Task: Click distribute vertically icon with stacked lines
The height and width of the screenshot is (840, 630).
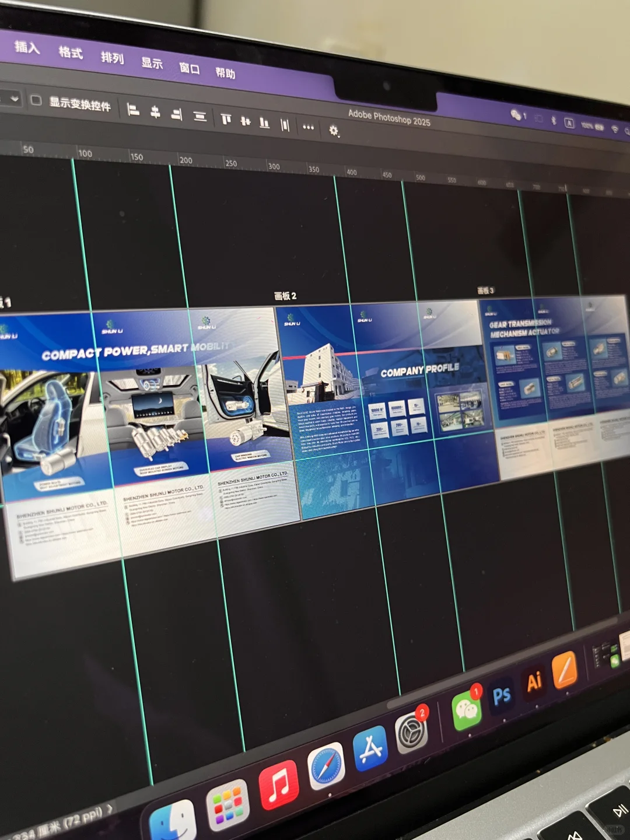Action: tap(200, 117)
